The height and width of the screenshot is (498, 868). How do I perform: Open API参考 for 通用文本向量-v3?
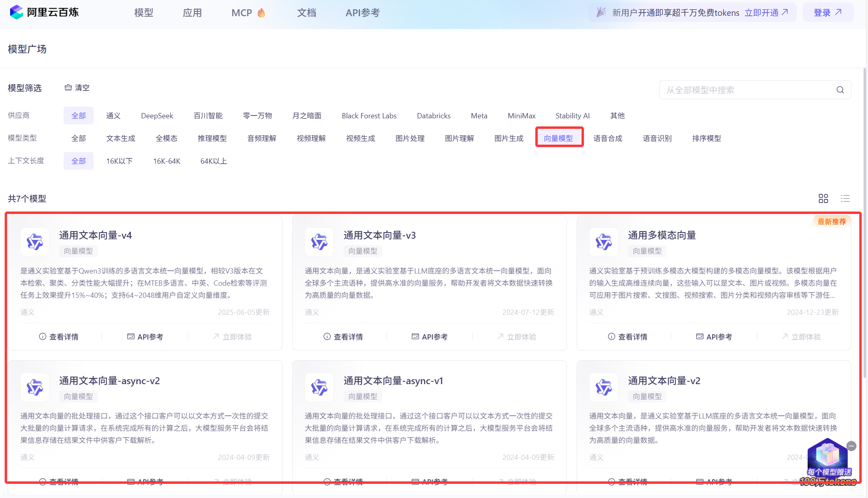430,336
